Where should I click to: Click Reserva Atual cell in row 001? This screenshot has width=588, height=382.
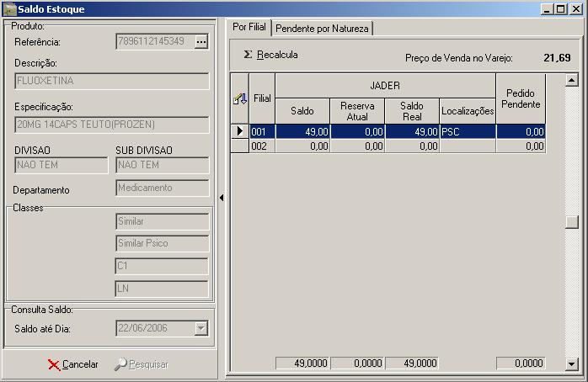tap(357, 132)
